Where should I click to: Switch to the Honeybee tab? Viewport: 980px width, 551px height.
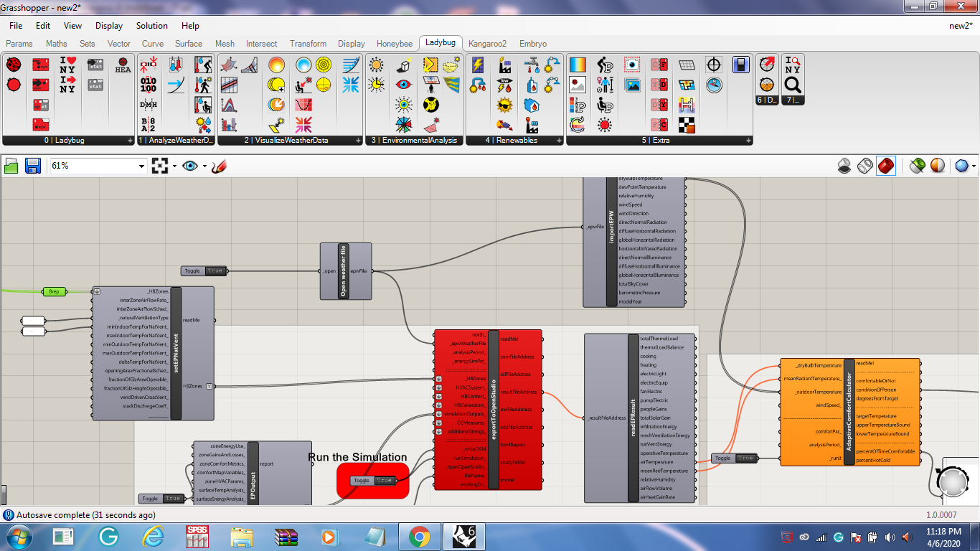pos(395,44)
